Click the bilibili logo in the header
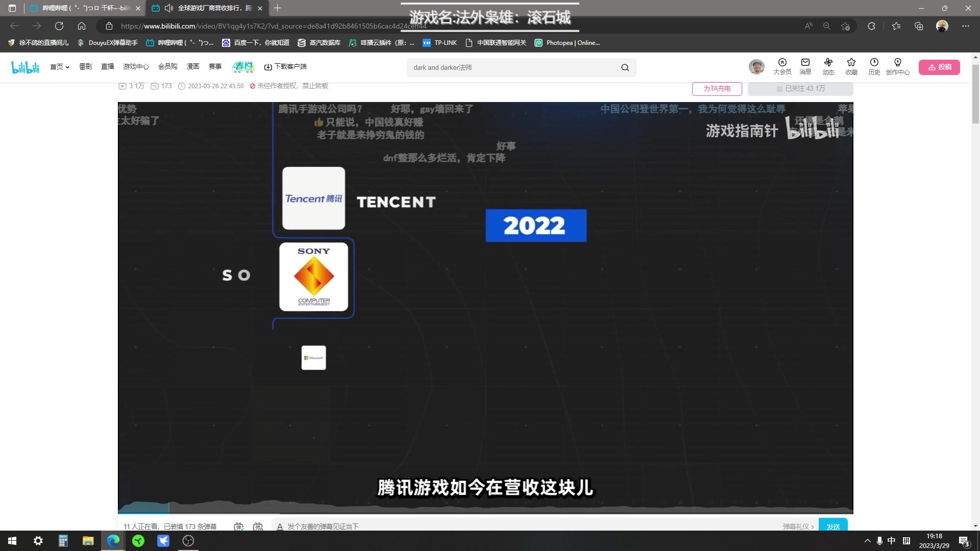 click(x=25, y=67)
